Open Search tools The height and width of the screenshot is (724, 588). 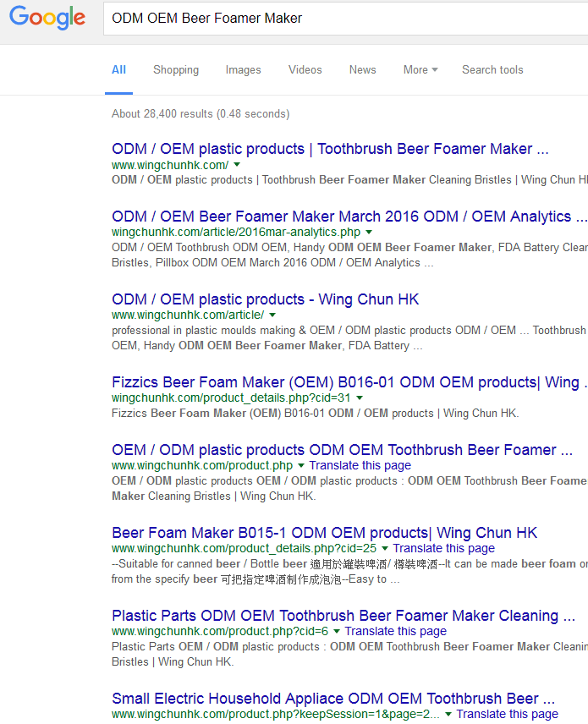pos(492,69)
